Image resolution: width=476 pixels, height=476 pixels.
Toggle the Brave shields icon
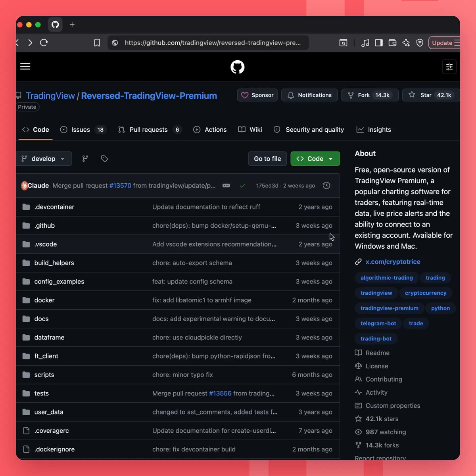point(420,43)
